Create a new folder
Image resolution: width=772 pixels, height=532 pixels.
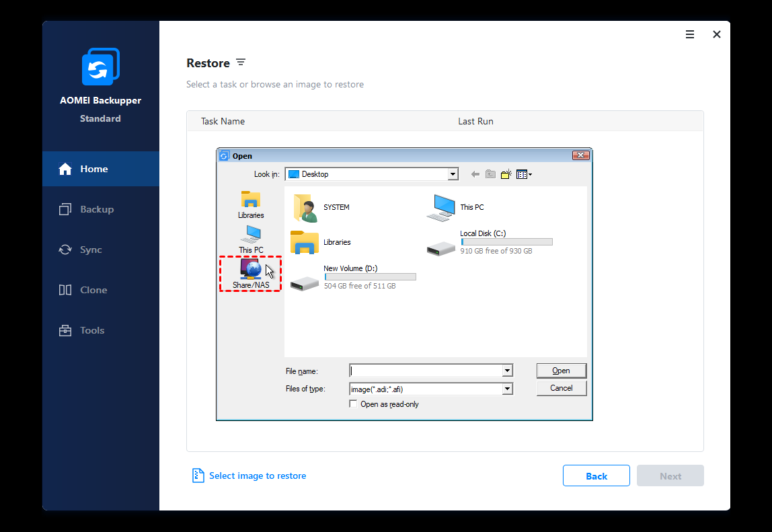506,174
